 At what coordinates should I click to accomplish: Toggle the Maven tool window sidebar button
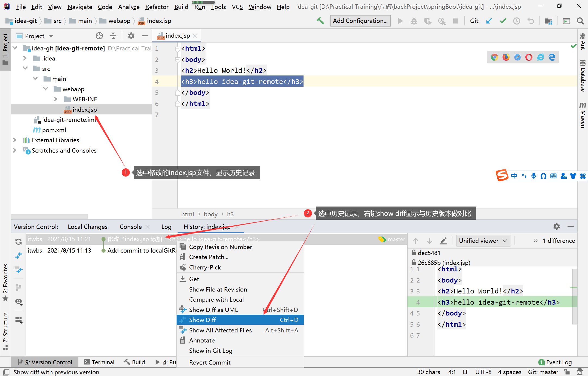tap(583, 115)
